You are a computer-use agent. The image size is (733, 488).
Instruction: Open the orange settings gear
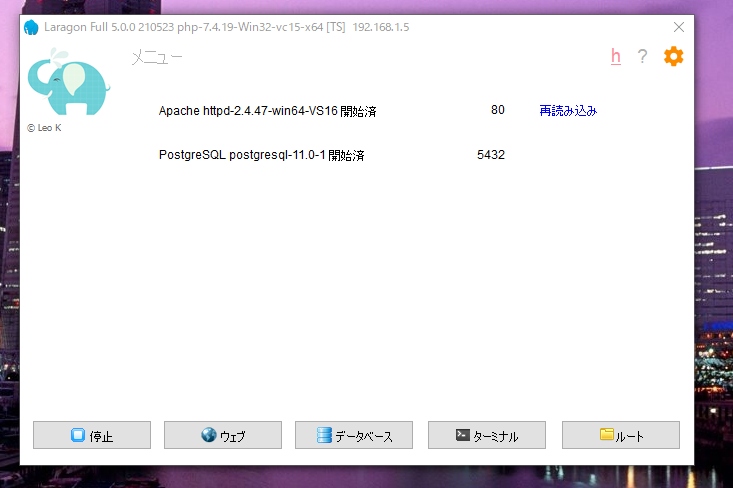(673, 57)
